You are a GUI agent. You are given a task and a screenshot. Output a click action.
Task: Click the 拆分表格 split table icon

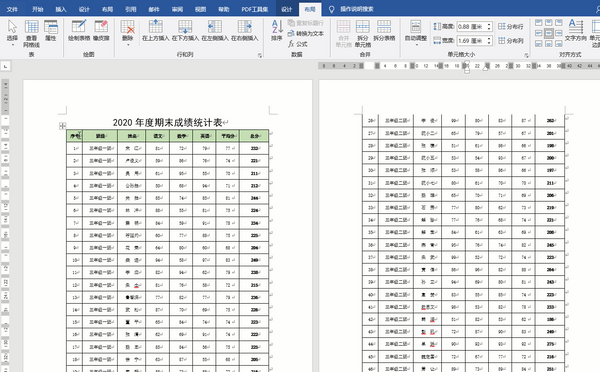[384, 27]
